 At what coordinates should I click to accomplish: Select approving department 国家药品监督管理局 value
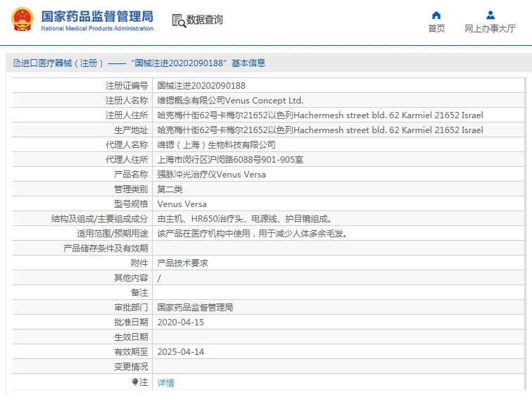[195, 308]
